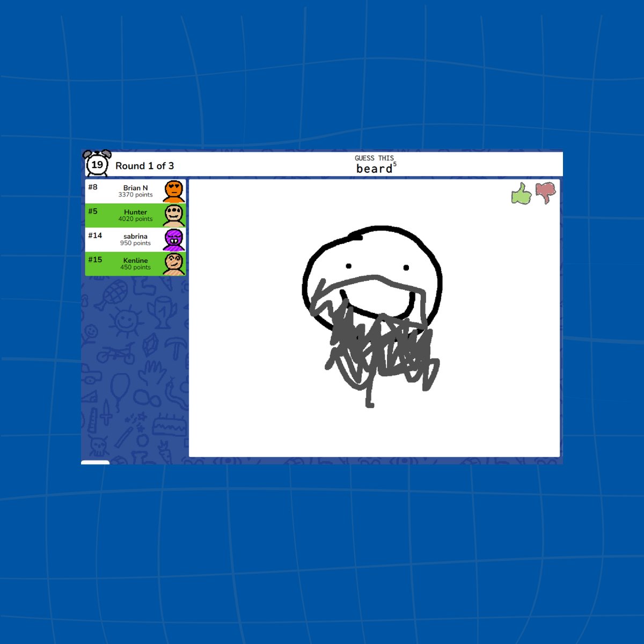This screenshot has width=644, height=644.
Task: Click the word 'beard' hint
Action: pos(375,169)
